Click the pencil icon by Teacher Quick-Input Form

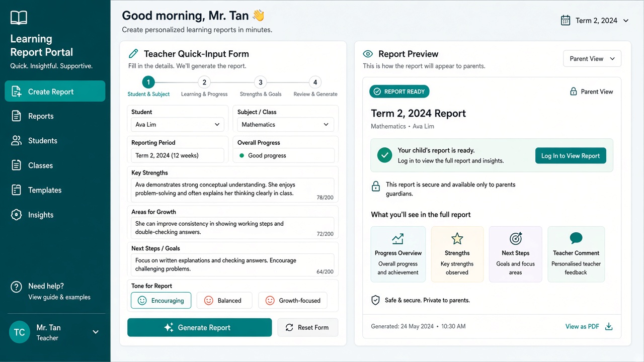(133, 54)
